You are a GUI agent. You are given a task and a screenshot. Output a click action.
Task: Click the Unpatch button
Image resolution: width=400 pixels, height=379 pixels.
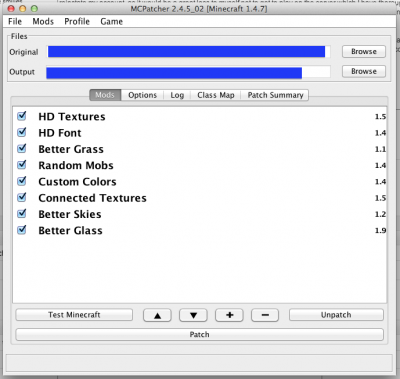point(336,315)
